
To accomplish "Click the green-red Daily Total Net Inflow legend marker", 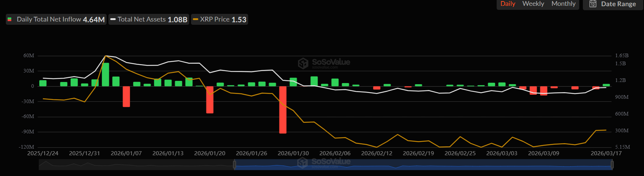I will point(10,19).
